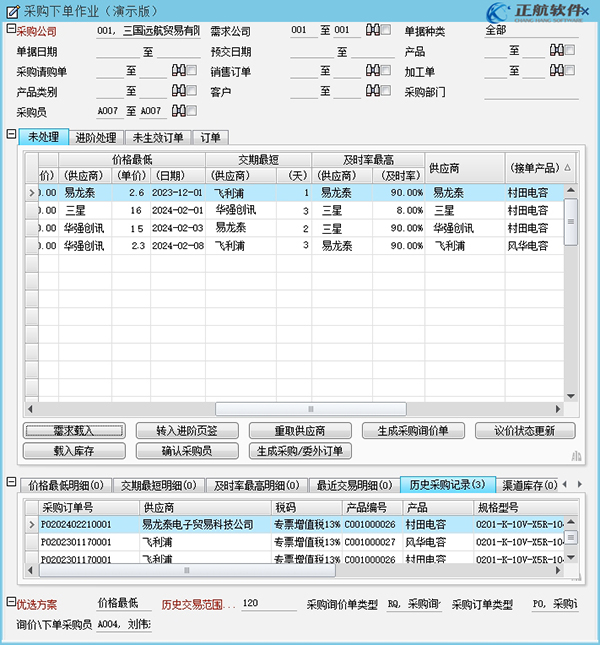
Task: Click the 载入库存 button
Action: click(x=74, y=451)
